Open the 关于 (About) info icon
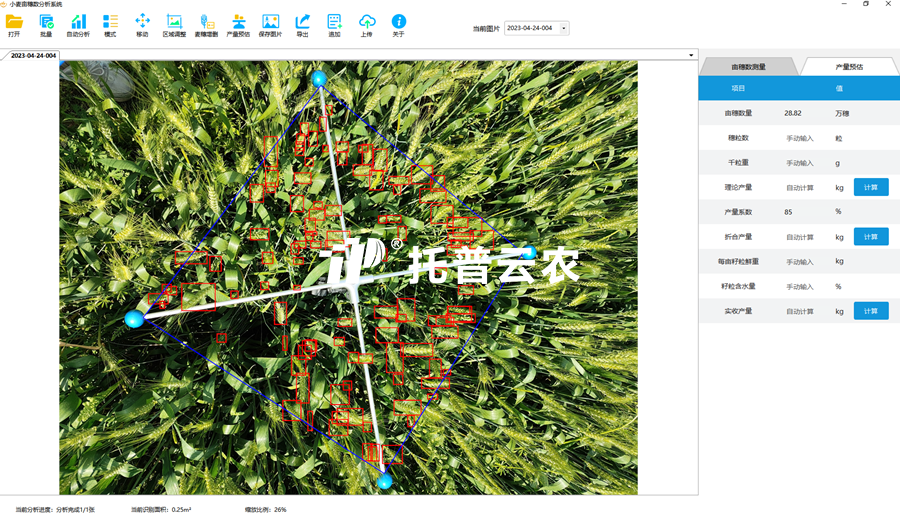Screen dimensions: 900x522 399,22
